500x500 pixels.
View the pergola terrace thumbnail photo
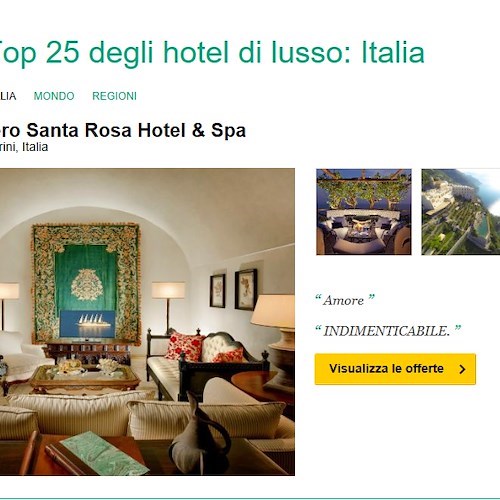364,212
